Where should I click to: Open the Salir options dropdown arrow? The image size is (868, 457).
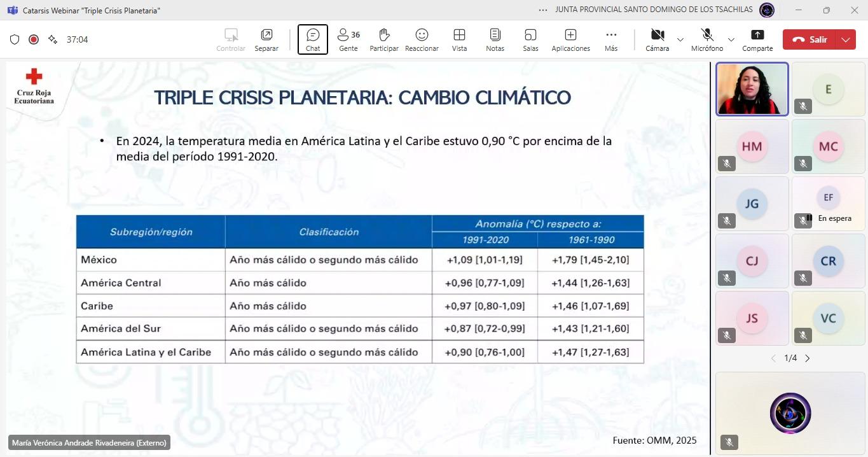tap(846, 39)
